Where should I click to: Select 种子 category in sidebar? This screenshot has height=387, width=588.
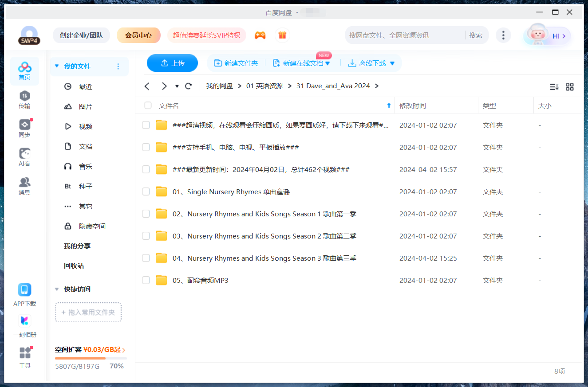pyautogui.click(x=86, y=186)
